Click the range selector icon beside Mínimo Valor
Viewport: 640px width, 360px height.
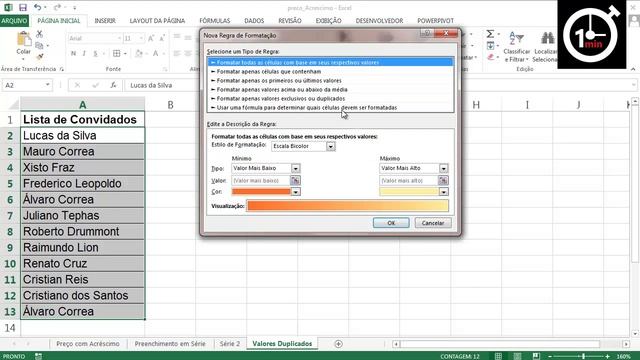click(x=295, y=180)
